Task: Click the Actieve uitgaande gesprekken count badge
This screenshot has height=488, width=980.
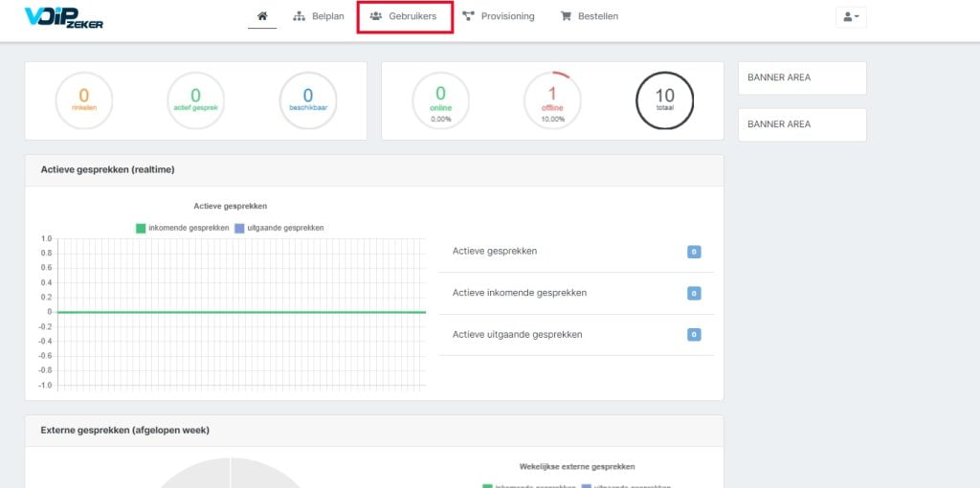Action: point(694,335)
